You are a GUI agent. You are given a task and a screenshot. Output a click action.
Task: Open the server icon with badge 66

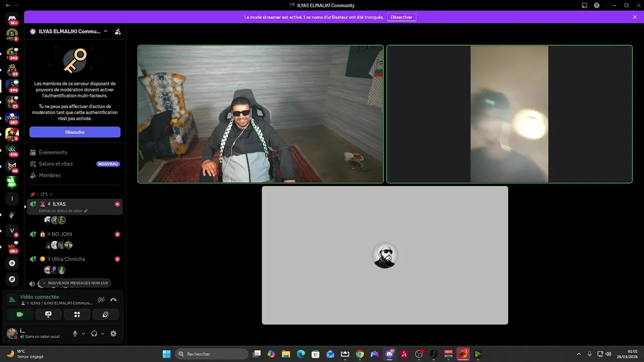click(12, 166)
